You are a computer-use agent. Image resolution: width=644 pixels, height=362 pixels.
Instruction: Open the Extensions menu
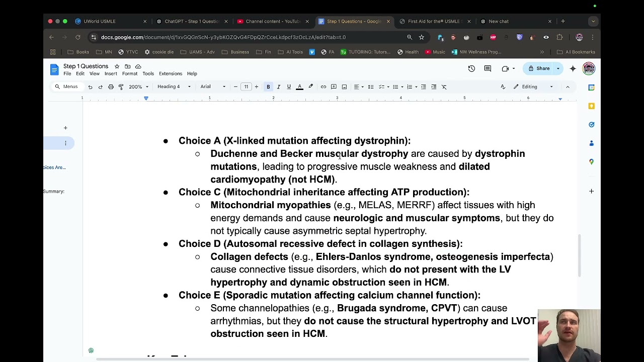tap(171, 73)
